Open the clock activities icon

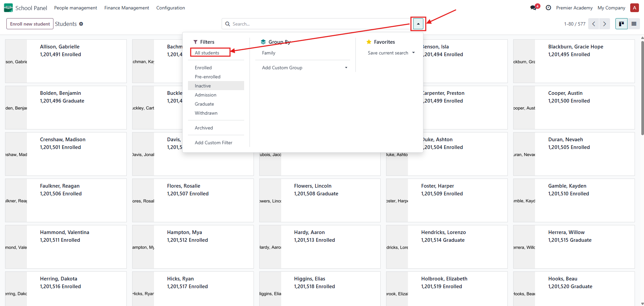pyautogui.click(x=548, y=8)
